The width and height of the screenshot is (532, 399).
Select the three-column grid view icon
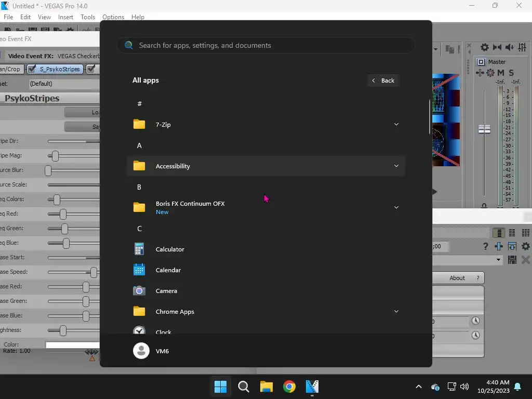click(526, 233)
